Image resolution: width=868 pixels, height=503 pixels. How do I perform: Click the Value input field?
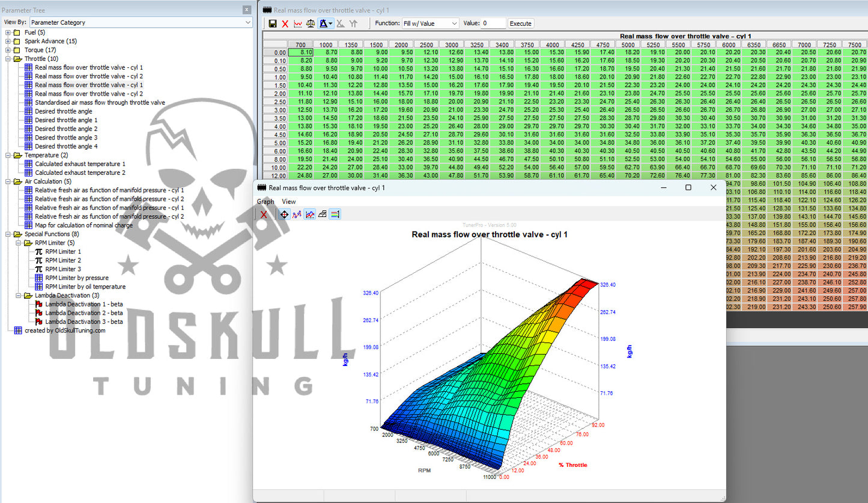click(493, 23)
